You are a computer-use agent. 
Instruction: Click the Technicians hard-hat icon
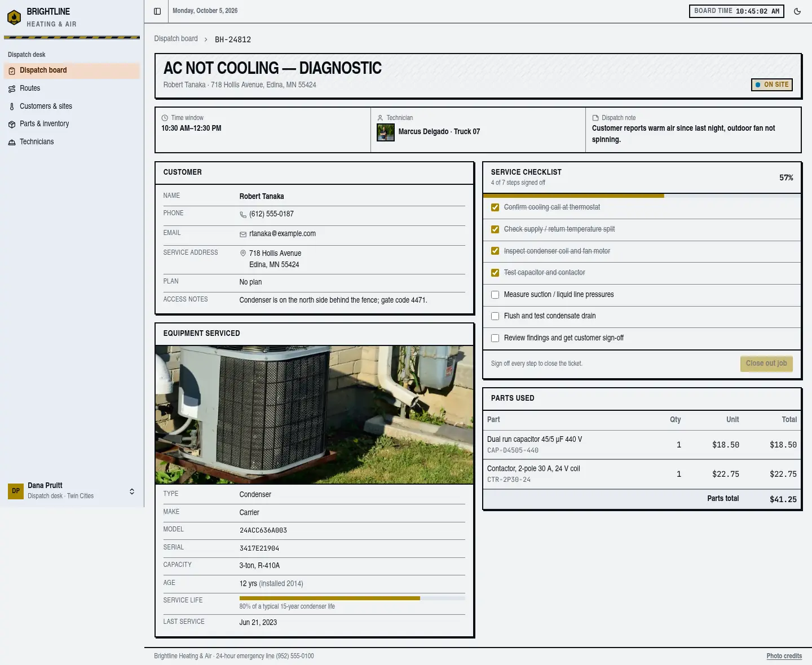[x=12, y=143]
